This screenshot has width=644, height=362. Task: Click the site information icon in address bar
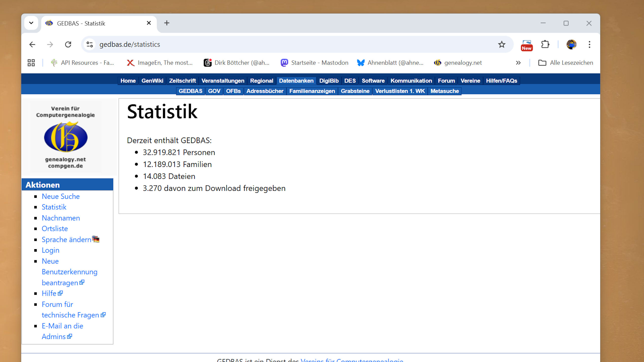click(x=90, y=44)
